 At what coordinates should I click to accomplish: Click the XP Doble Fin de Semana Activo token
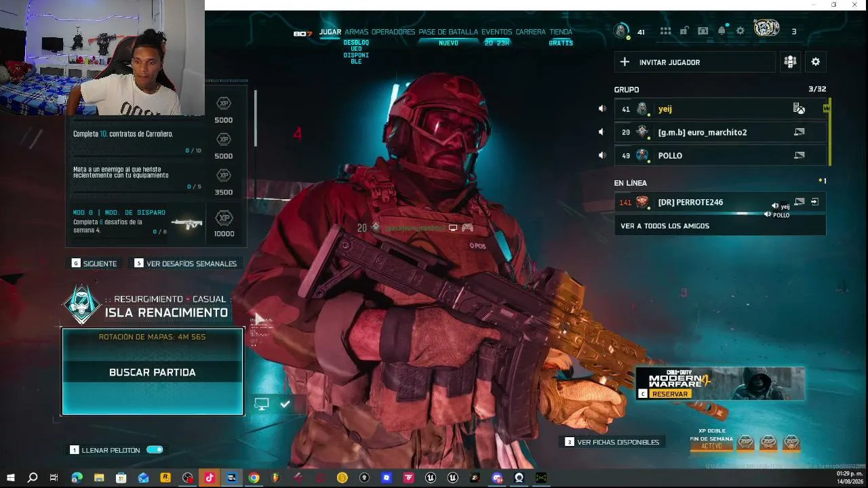pyautogui.click(x=711, y=439)
